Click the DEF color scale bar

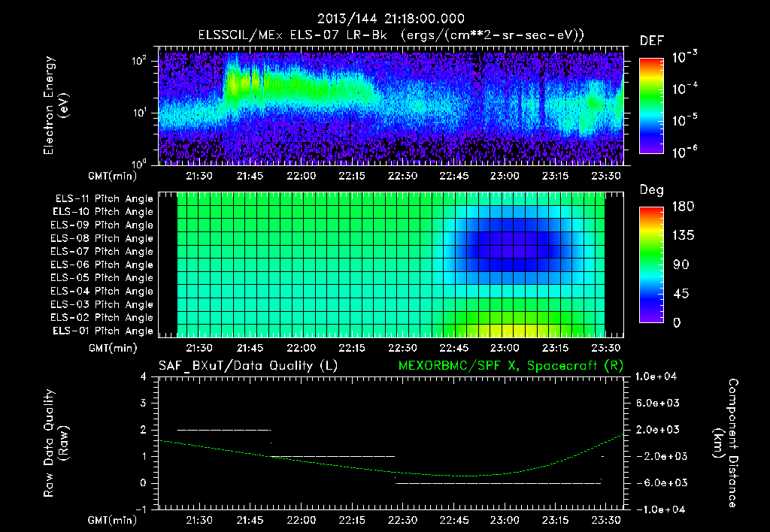[x=651, y=106]
